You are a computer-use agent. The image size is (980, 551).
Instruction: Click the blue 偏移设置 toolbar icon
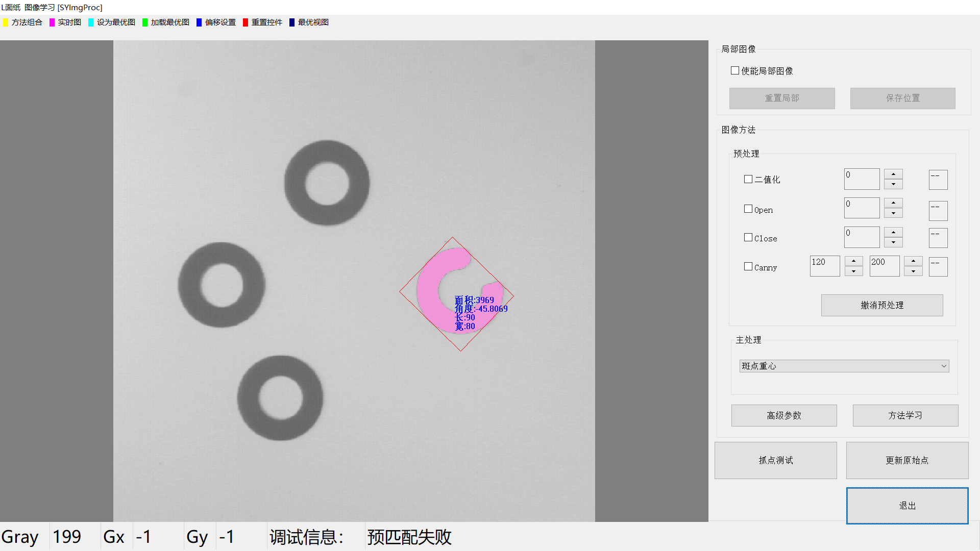(199, 22)
